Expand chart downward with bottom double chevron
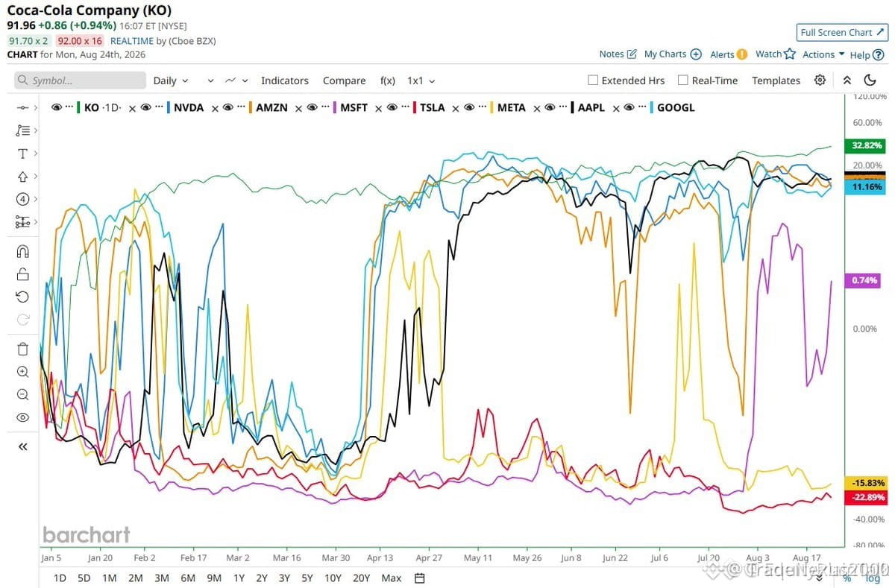This screenshot has height=588, width=895. [820, 578]
